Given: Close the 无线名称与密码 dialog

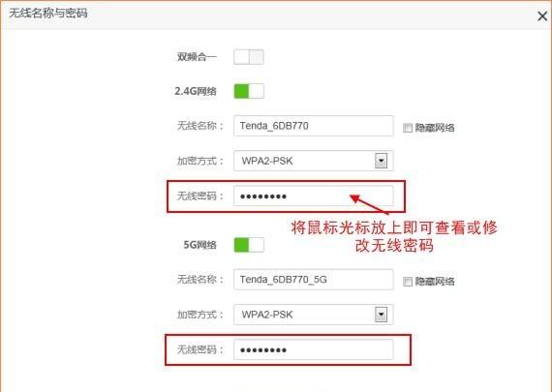Looking at the screenshot, I should click(x=542, y=15).
